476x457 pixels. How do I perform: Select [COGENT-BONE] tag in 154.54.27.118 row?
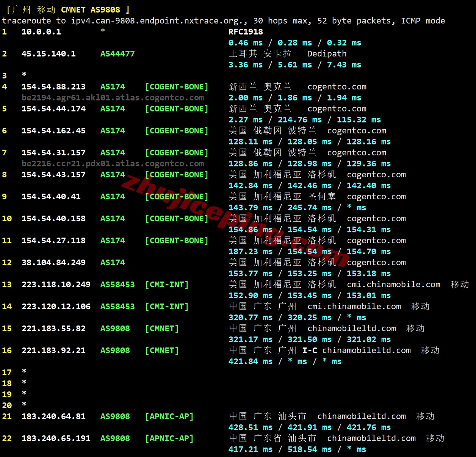coord(177,241)
